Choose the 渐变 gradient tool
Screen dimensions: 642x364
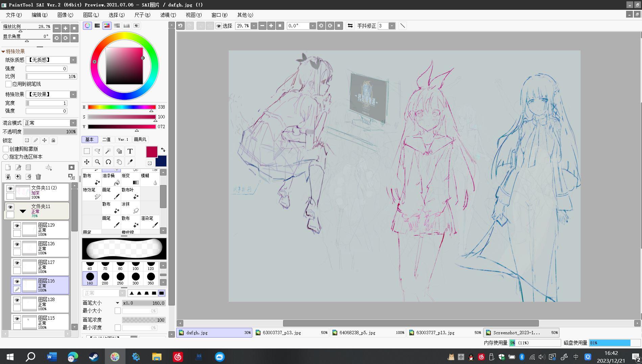tap(130, 179)
